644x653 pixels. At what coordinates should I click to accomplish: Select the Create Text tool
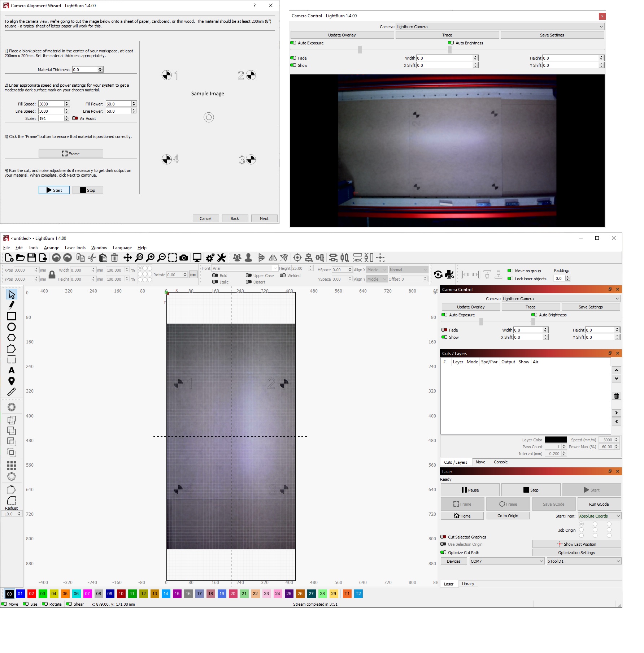(12, 370)
